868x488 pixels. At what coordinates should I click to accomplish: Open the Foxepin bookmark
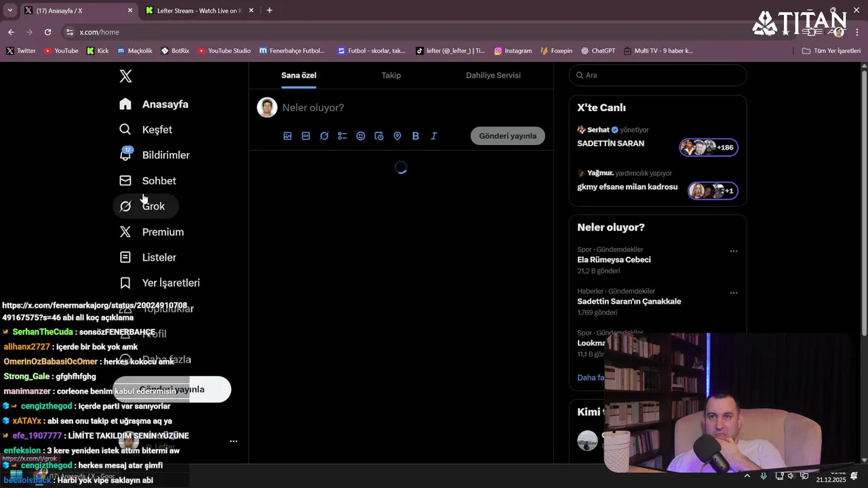556,51
